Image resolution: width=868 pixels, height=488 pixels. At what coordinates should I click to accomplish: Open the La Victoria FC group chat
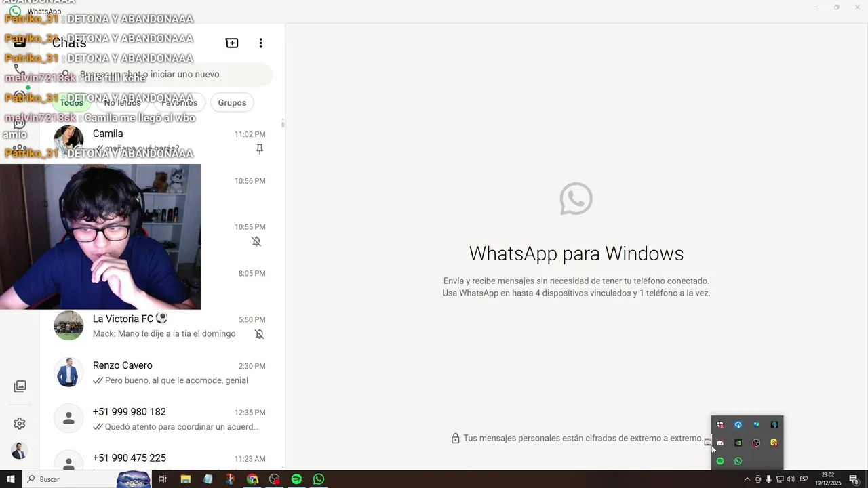[x=161, y=325]
